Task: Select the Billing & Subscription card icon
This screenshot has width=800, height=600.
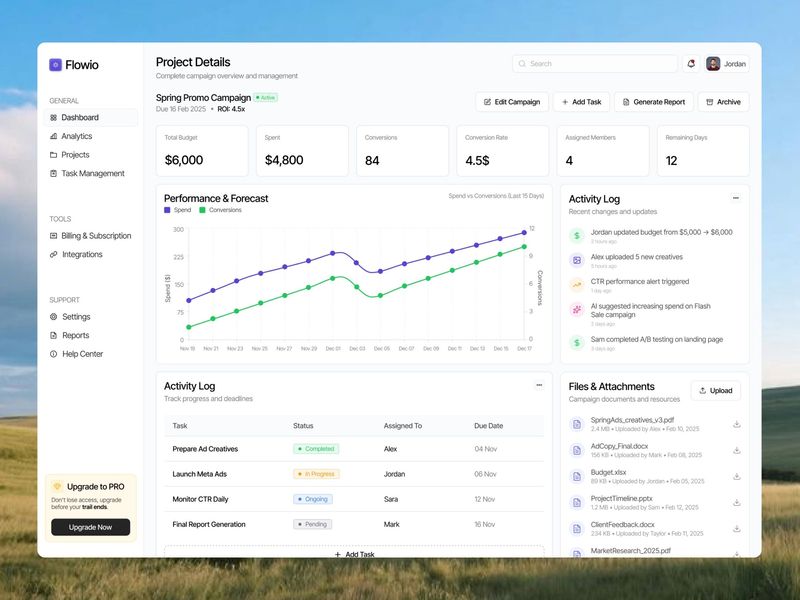Action: (x=53, y=236)
